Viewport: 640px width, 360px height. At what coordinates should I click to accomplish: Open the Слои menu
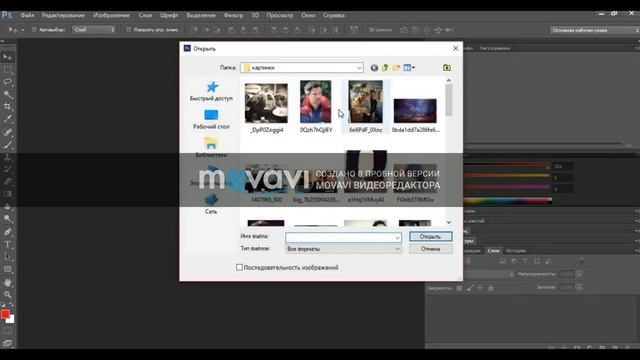(x=145, y=16)
